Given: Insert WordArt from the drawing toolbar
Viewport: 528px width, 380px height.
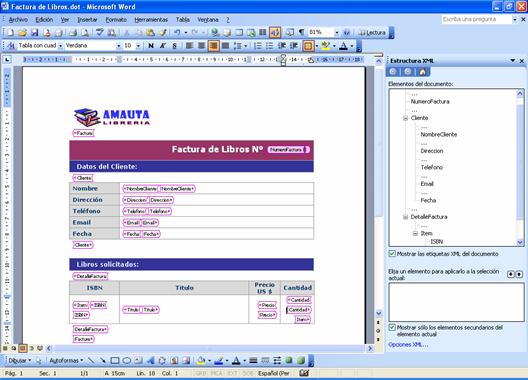Looking at the screenshot, I should click(x=151, y=360).
